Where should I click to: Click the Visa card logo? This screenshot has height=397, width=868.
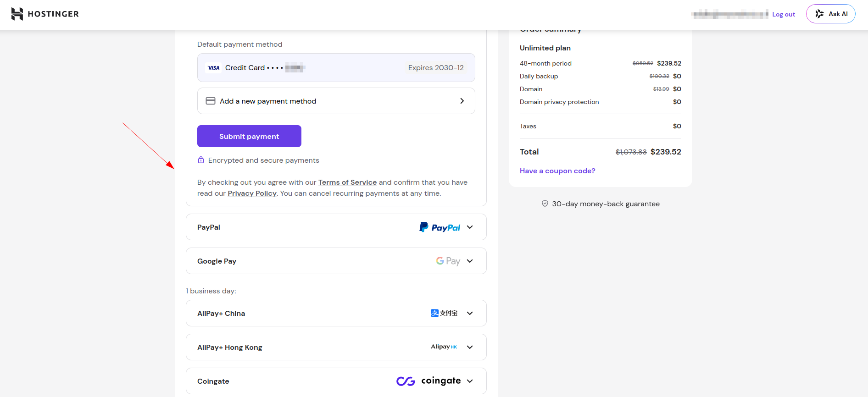click(x=214, y=68)
